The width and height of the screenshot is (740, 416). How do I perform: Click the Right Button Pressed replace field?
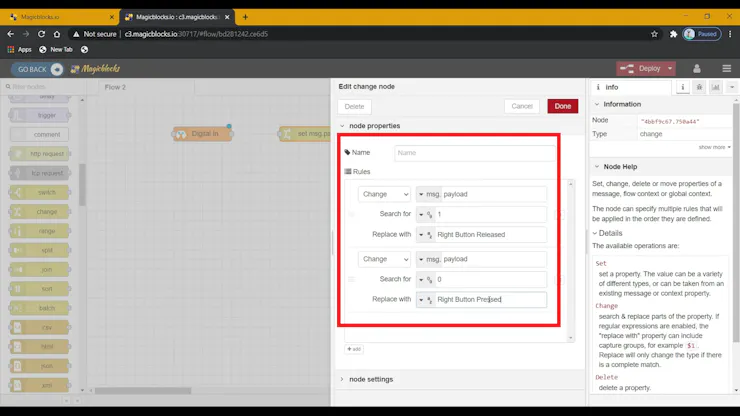click(490, 300)
